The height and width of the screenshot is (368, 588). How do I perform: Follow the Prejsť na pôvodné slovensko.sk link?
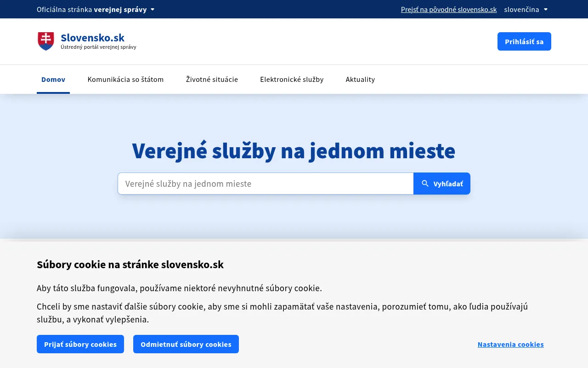449,9
